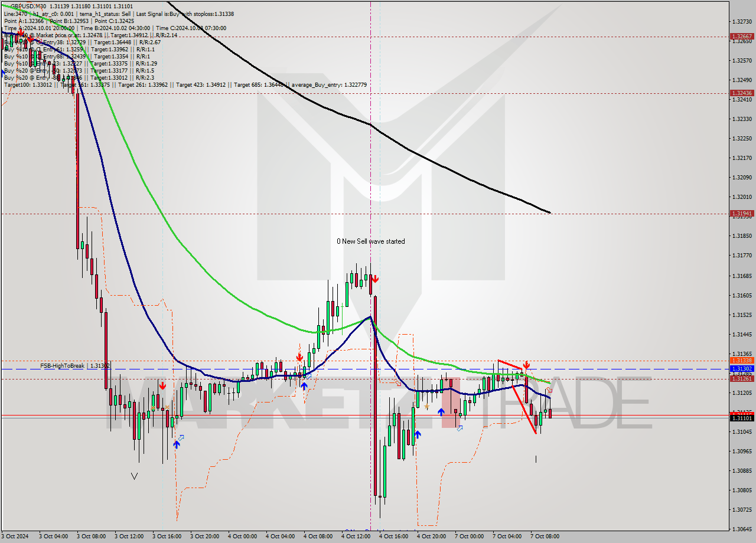Screen dimensions: 756x543
Task: Click the '7 Oct 00:00' time axis label
Action: pyautogui.click(x=469, y=537)
